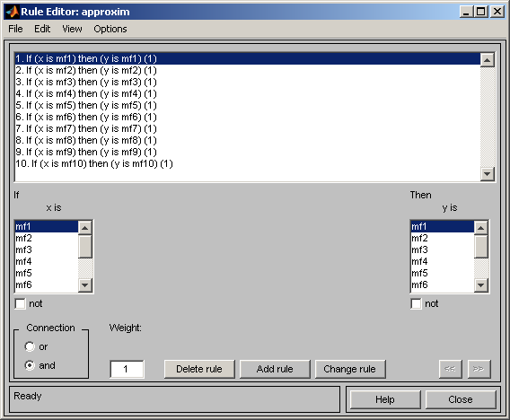The image size is (510, 420).
Task: Open Help for the Rule Editor
Action: tap(385, 399)
